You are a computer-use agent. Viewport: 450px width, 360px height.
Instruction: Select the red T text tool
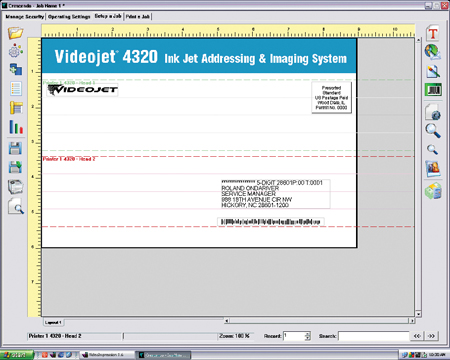pos(433,33)
